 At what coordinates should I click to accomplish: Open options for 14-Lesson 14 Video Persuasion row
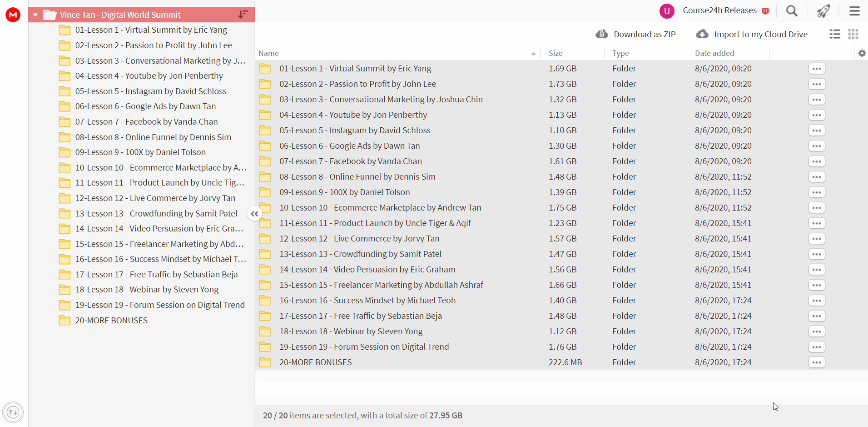pyautogui.click(x=817, y=270)
